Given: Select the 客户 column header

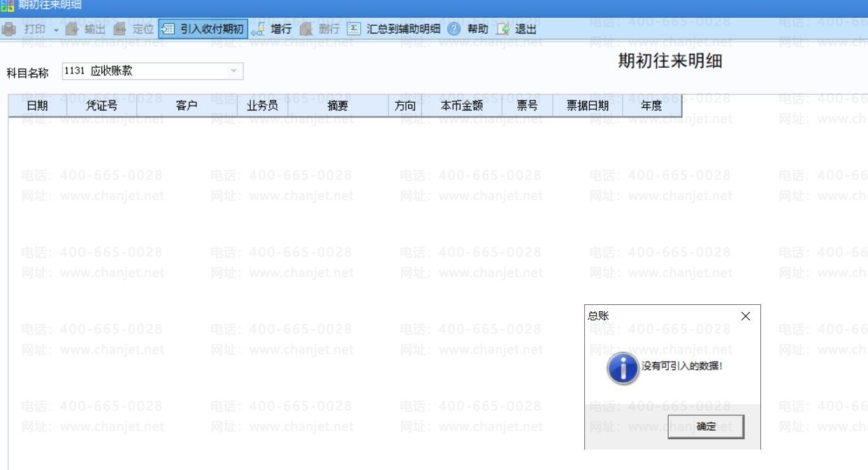Looking at the screenshot, I should pos(187,106).
